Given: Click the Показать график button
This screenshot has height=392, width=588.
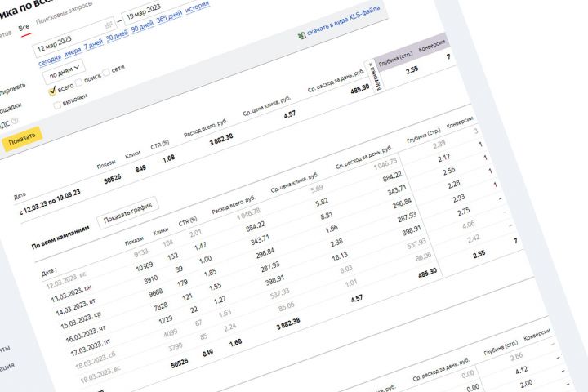Looking at the screenshot, I should (127, 212).
